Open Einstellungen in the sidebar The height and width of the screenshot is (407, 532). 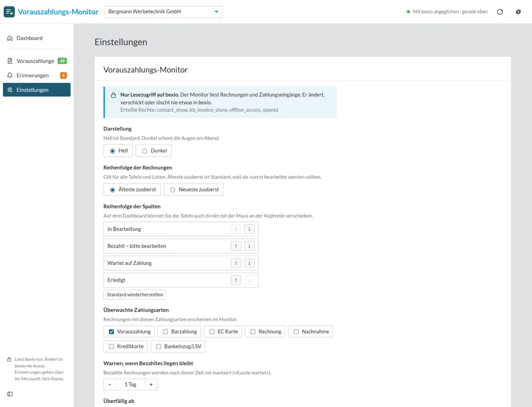point(37,90)
